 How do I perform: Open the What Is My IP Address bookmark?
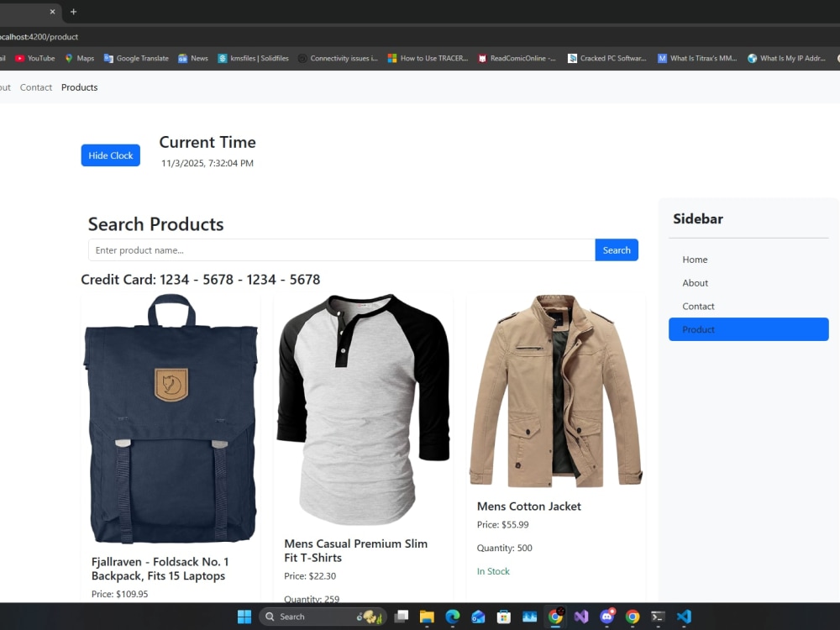point(786,59)
